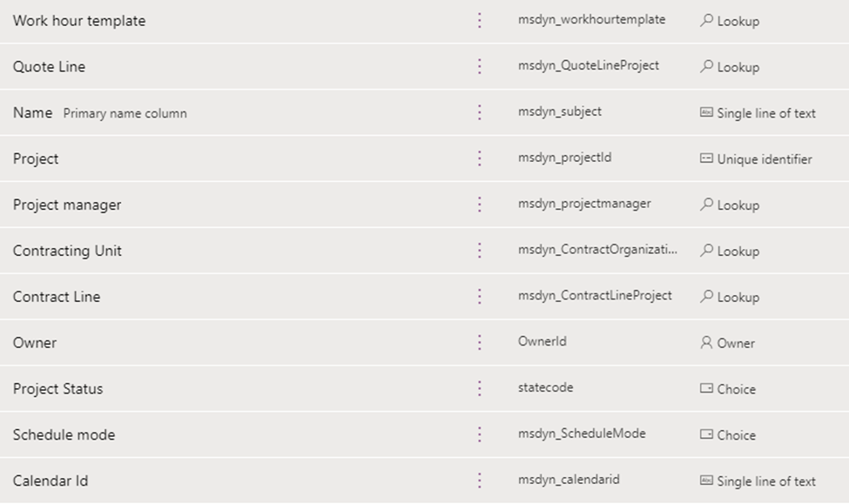Screen dimensions: 849x504
Task: Open more actions for Project manager
Action: click(480, 205)
